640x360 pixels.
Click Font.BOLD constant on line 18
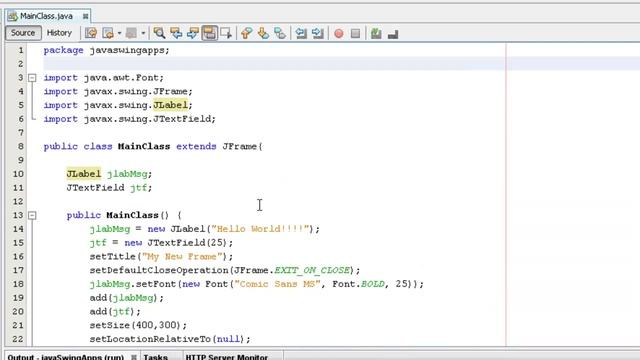[x=358, y=284]
